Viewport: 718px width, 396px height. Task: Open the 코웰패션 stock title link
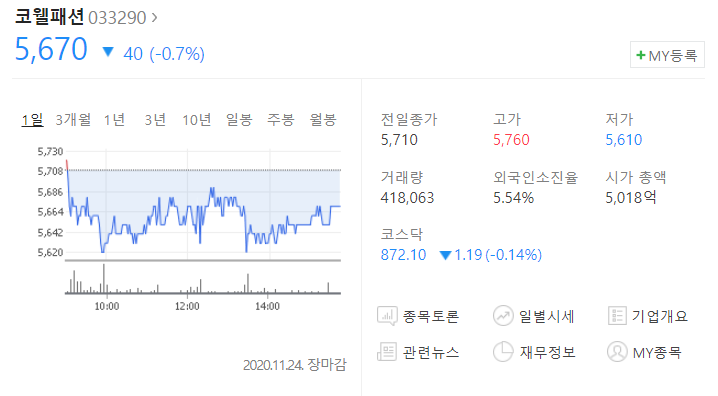pyautogui.click(x=49, y=17)
